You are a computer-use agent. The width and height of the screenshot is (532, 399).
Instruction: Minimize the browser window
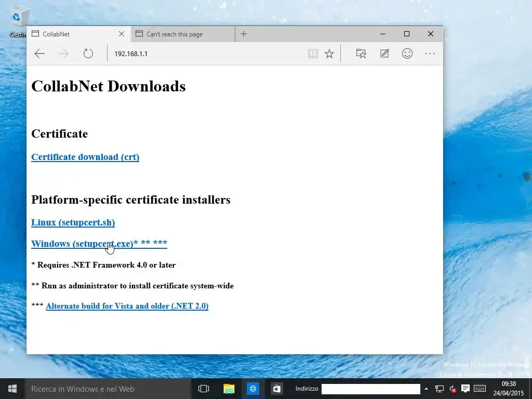pyautogui.click(x=383, y=34)
